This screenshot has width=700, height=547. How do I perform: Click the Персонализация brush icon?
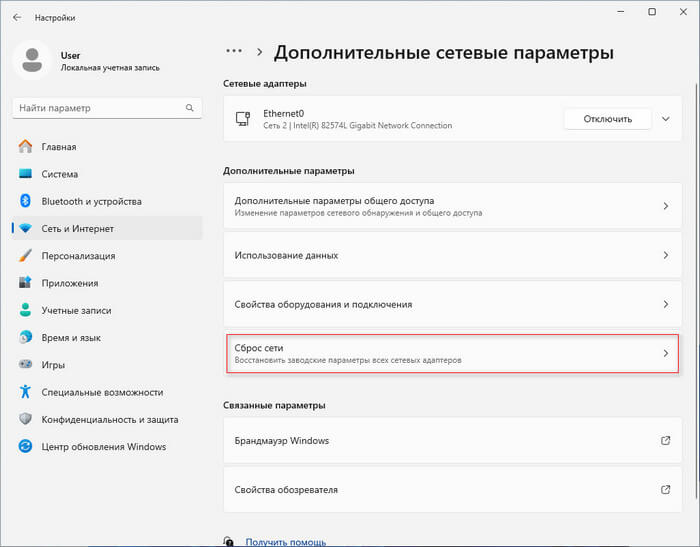(25, 255)
